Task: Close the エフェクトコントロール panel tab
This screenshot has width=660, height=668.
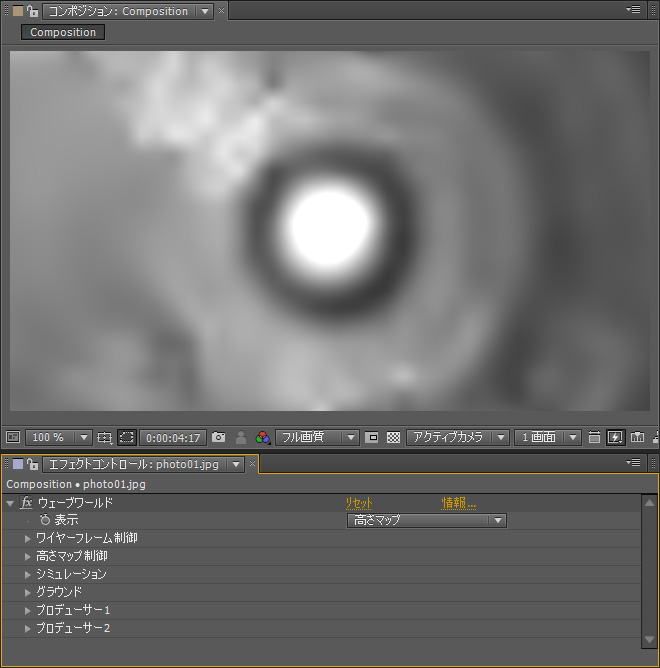Action: point(252,464)
